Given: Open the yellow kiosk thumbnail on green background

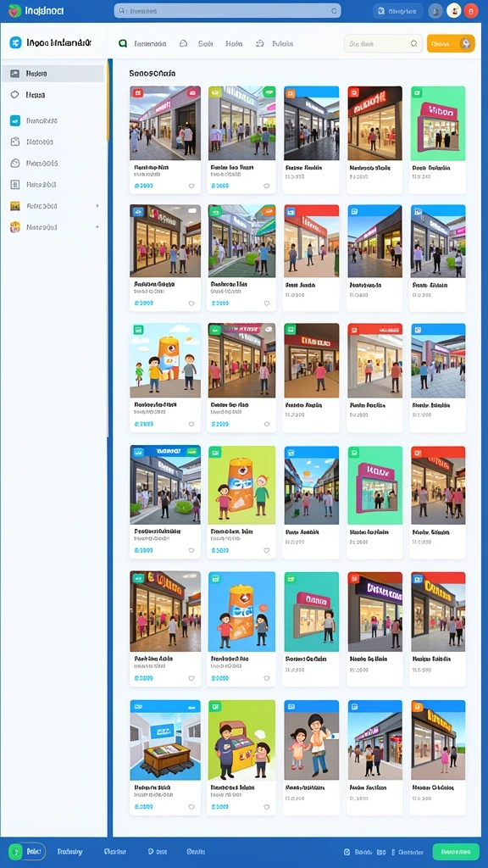Looking at the screenshot, I should 241,740.
